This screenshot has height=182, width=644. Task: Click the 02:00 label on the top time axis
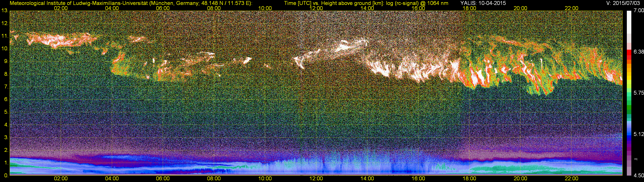(61, 8)
